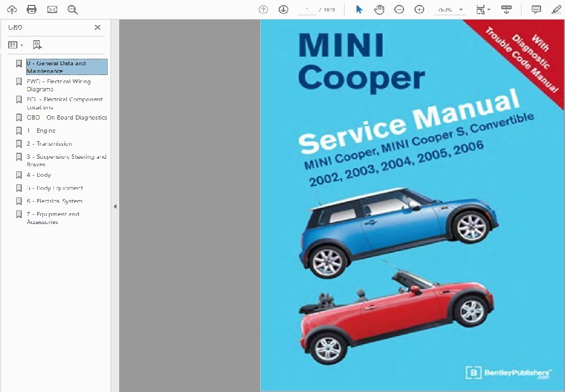Add a comment with the speech bubble icon

pos(536,9)
